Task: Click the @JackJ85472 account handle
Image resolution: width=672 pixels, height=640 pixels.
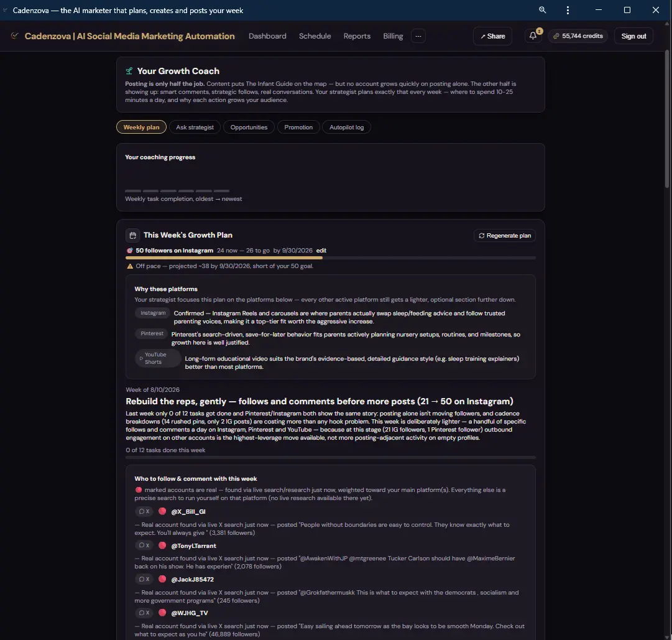Action: (x=193, y=579)
